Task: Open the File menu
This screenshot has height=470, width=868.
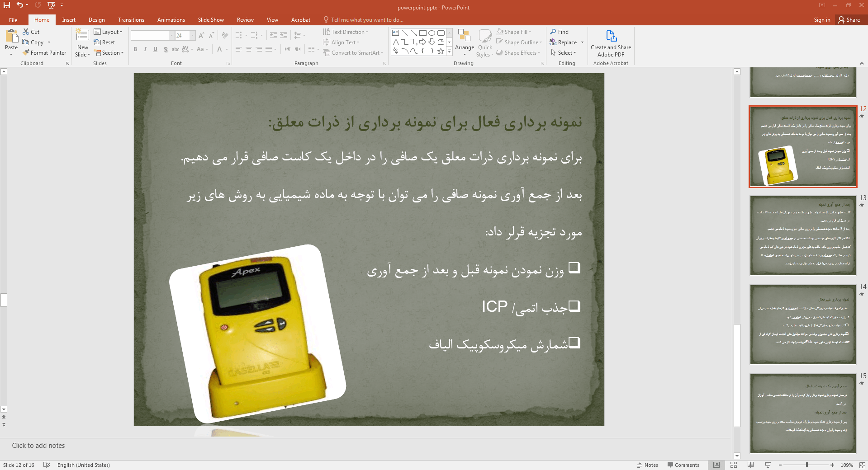Action: [13, 20]
